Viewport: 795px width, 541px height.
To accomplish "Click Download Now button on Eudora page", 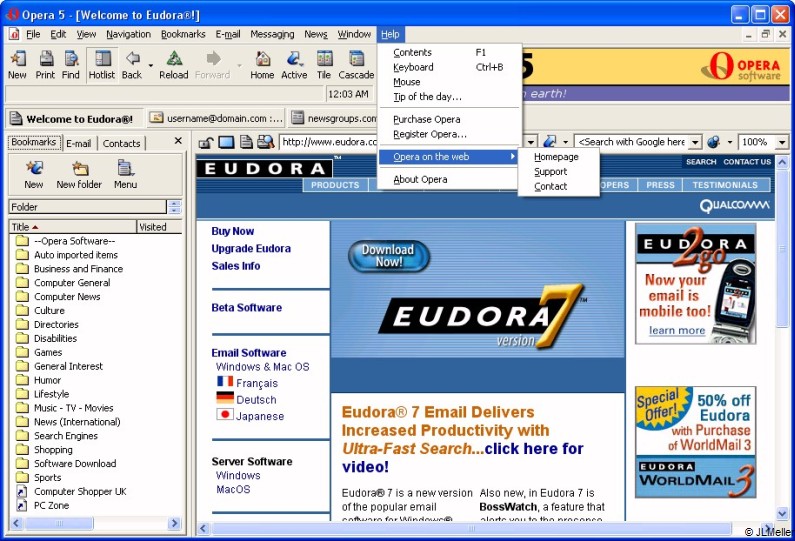I will pos(388,256).
